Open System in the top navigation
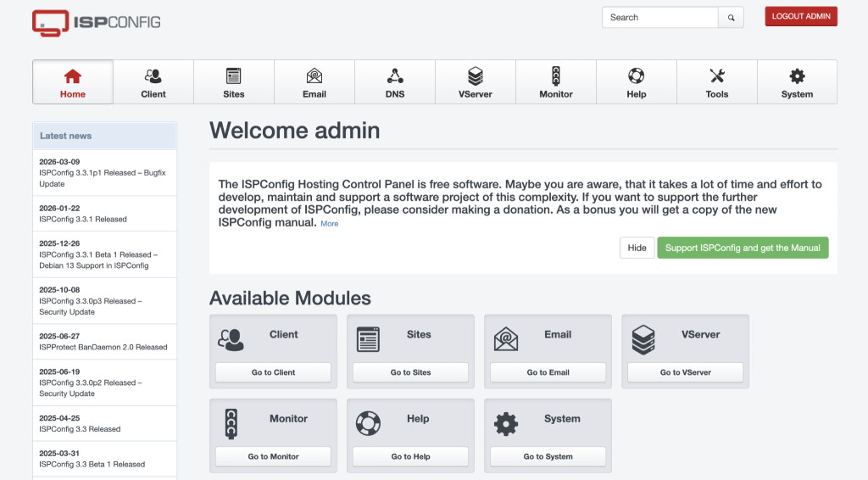Image resolution: width=868 pixels, height=480 pixels. coord(797,82)
